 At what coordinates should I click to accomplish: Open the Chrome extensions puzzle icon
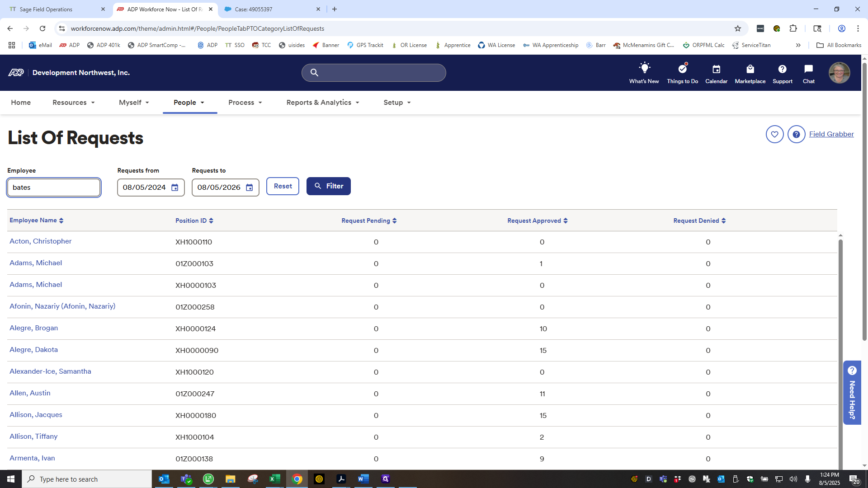(x=793, y=28)
